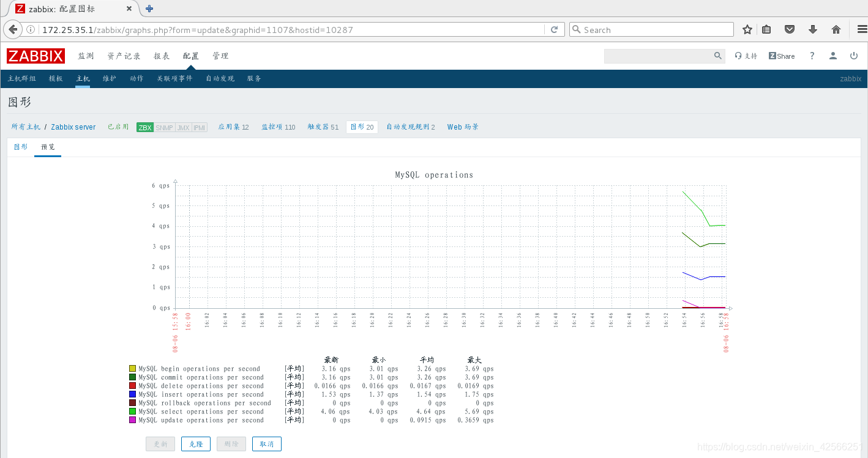Open 监控项 110 (Items) link
The width and height of the screenshot is (868, 458).
pos(278,127)
